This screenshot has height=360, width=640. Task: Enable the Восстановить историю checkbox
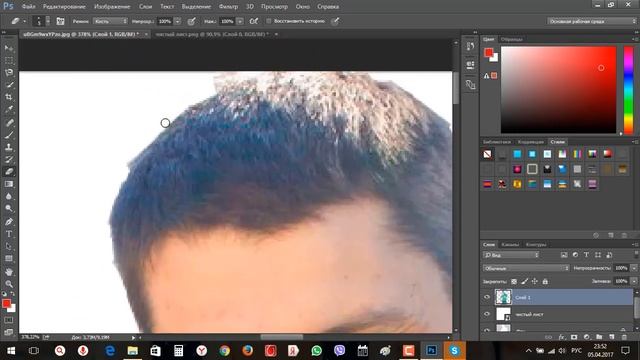click(x=269, y=21)
